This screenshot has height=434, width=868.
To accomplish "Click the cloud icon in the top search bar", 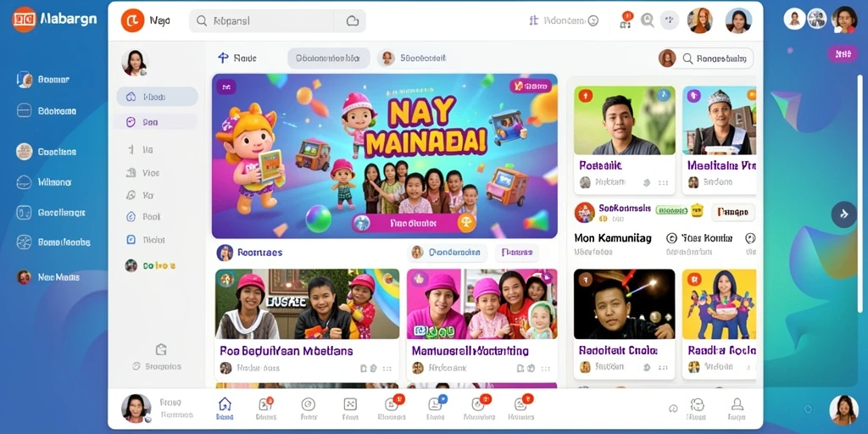I will [x=352, y=21].
